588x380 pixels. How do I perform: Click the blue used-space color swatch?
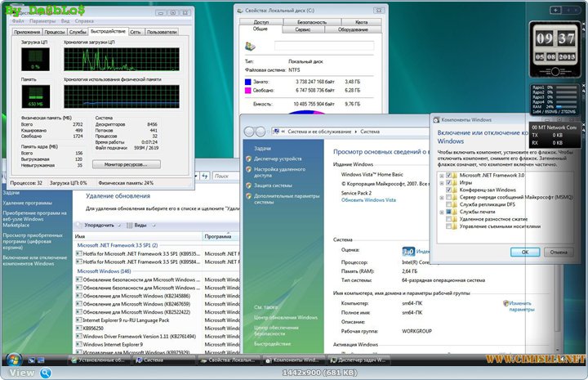tap(248, 82)
